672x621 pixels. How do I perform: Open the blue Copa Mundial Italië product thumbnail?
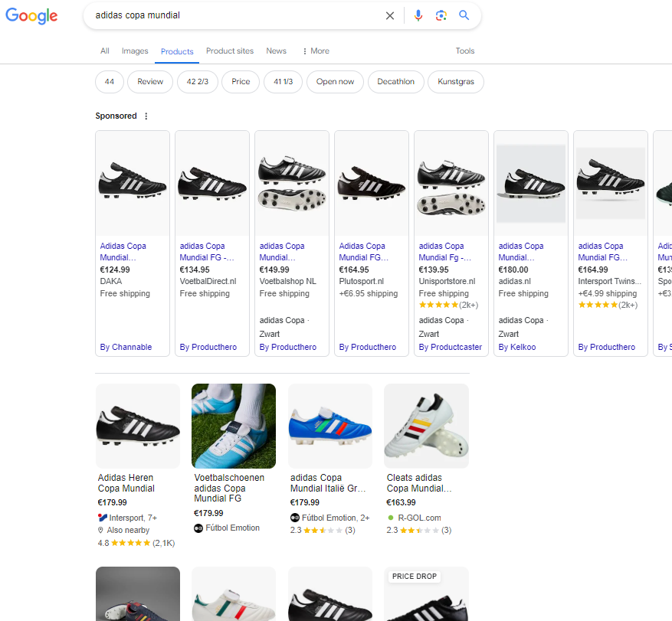(329, 426)
